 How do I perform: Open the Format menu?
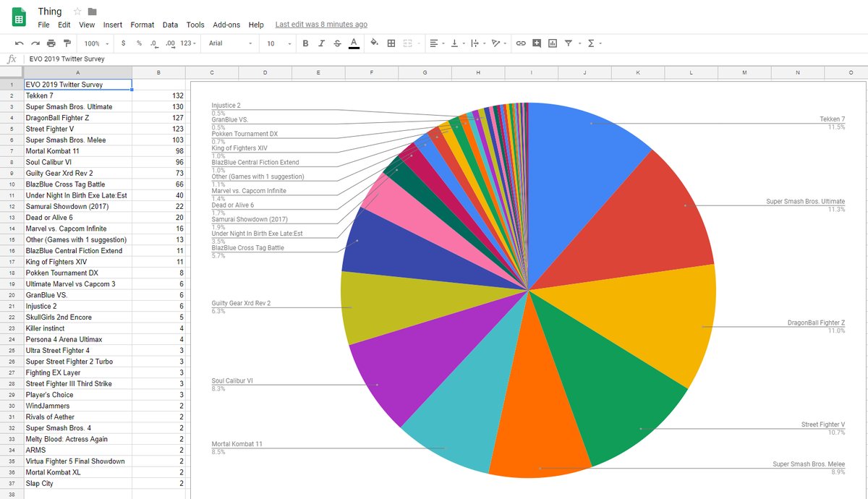pos(142,25)
